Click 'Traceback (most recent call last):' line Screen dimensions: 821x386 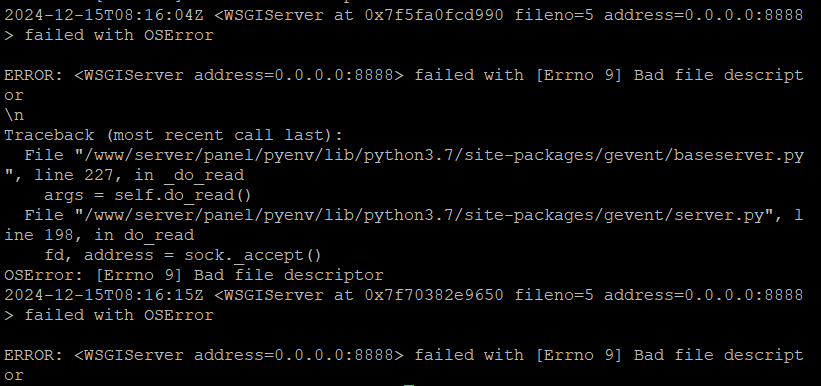pyautogui.click(x=173, y=135)
